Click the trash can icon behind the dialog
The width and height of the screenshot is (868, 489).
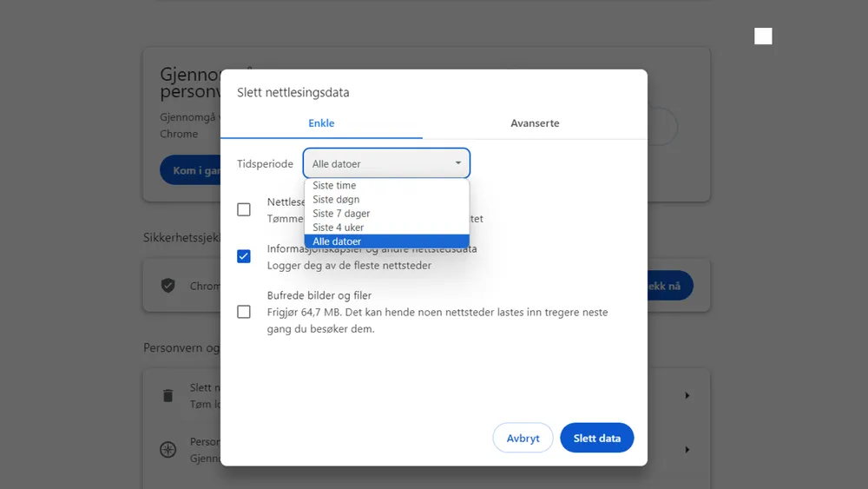click(168, 396)
